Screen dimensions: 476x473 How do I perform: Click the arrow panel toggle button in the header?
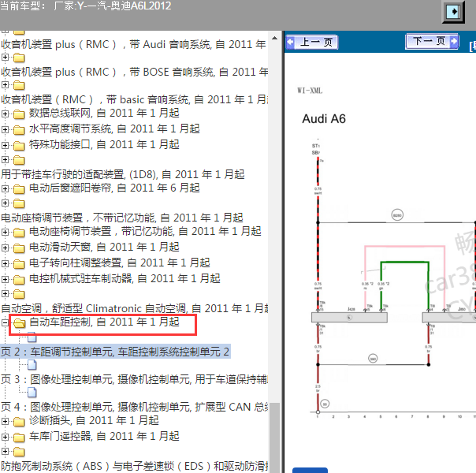(x=453, y=12)
